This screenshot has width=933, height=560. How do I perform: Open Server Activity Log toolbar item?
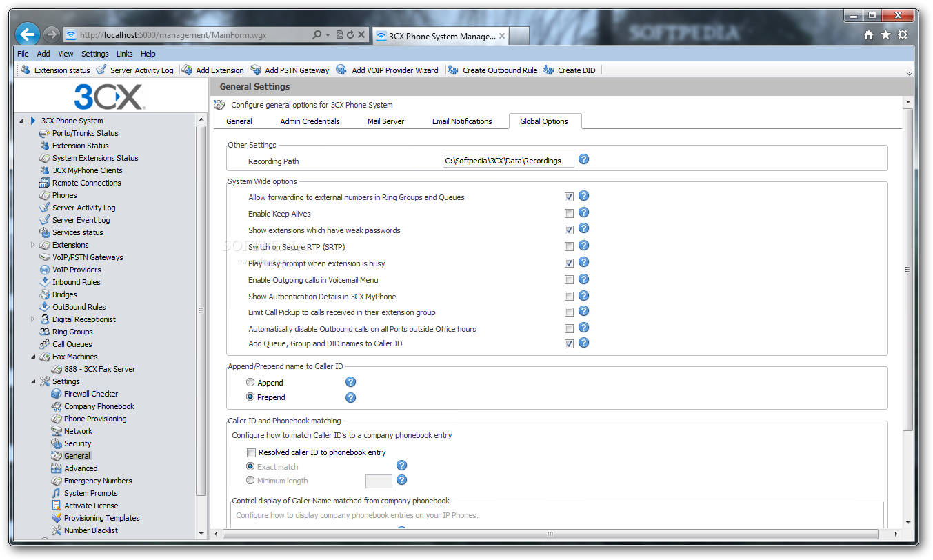[x=134, y=70]
